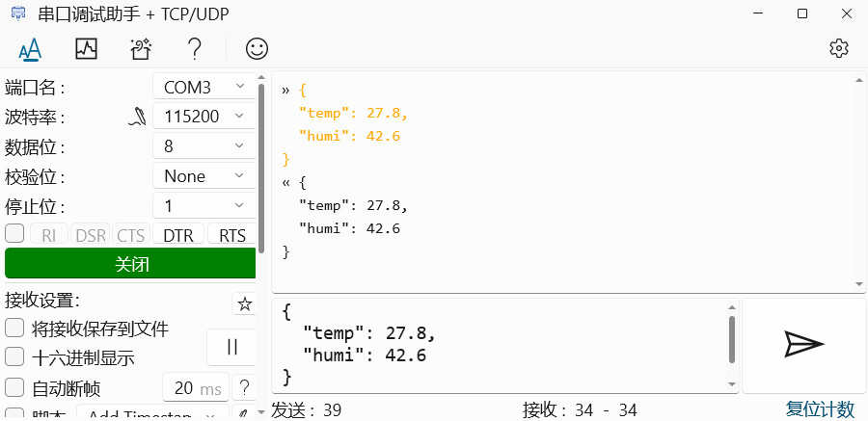Maximize the window
Screen dimensions: 868x421
(802, 13)
